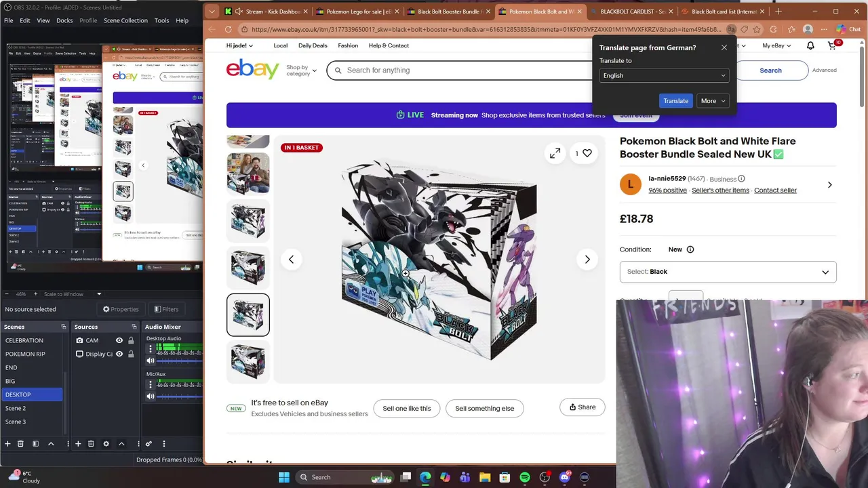
Task: Open Shop by category dropdown
Action: (301, 70)
